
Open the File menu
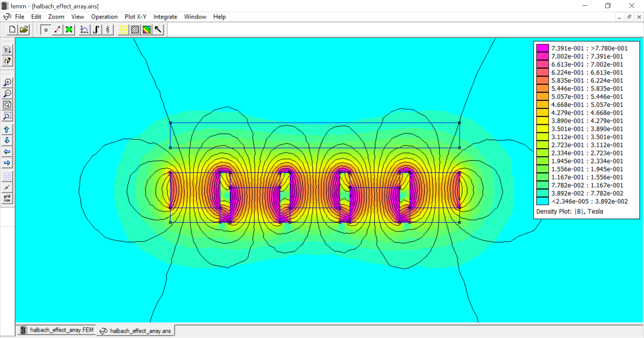[19, 17]
